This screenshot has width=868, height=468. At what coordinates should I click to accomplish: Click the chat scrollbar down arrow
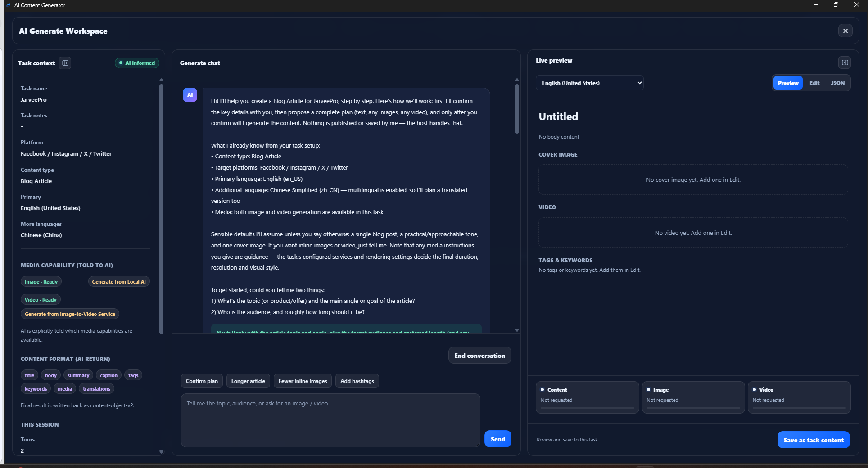[x=517, y=330]
